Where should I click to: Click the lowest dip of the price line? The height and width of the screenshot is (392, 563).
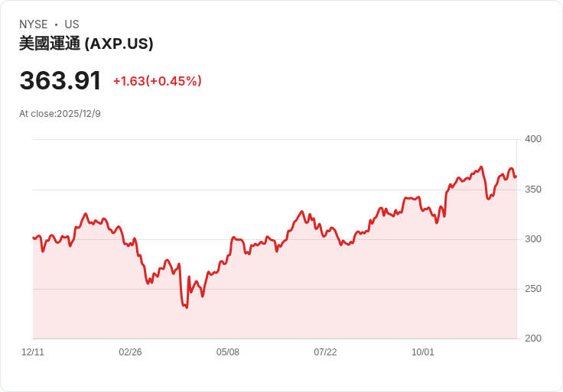[186, 307]
